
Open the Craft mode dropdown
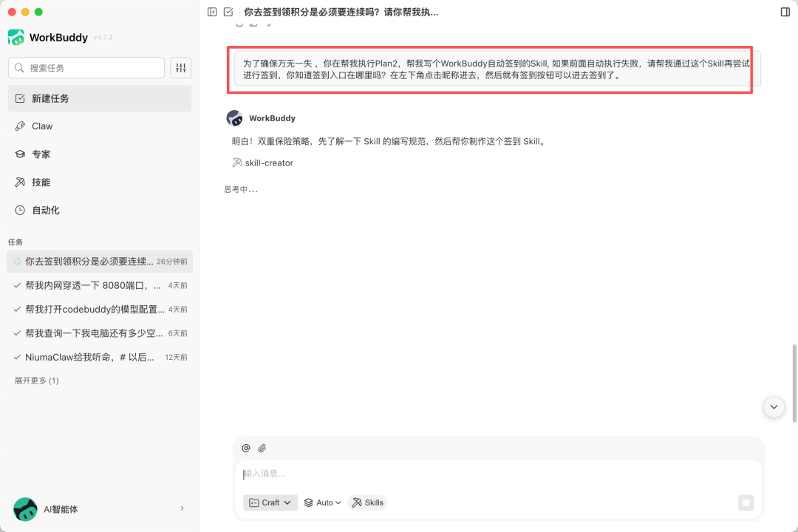coord(270,502)
